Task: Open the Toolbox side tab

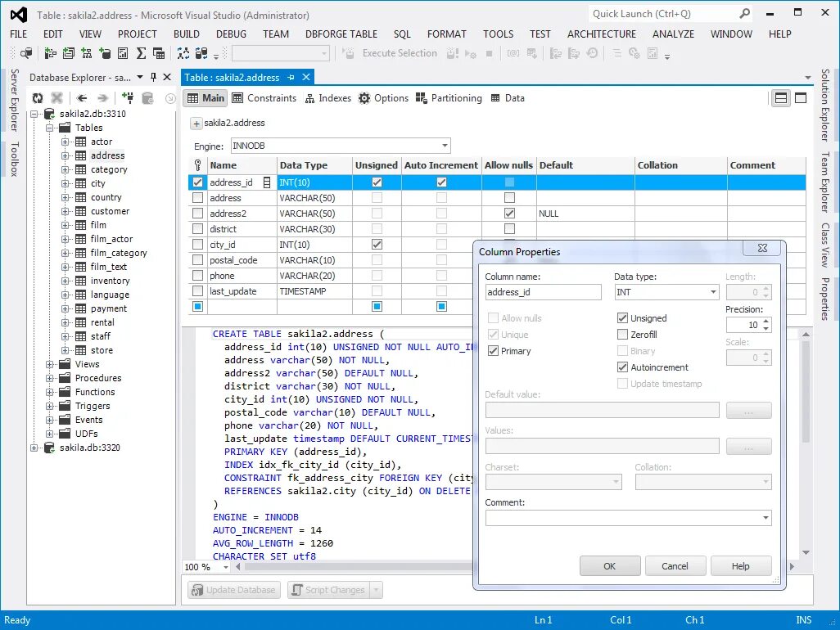Action: pyautogui.click(x=15, y=159)
